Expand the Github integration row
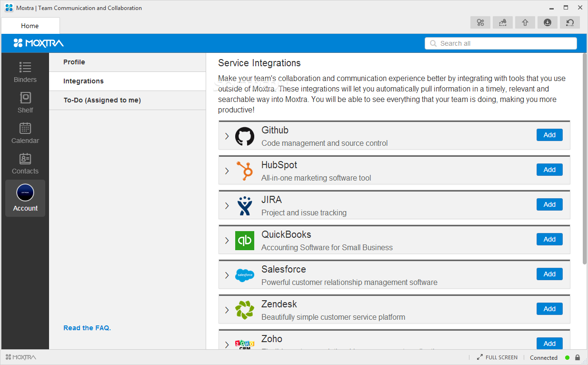This screenshot has width=588, height=365. point(227,136)
